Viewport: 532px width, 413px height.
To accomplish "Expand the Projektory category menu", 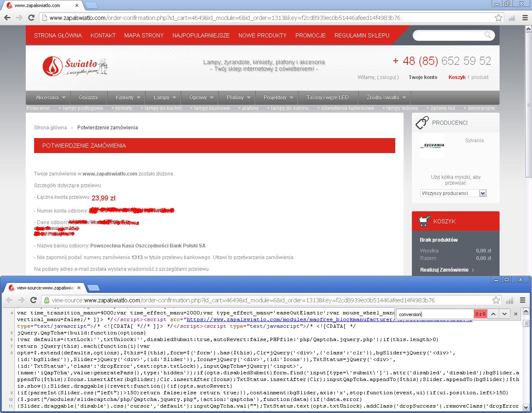I will (x=291, y=98).
